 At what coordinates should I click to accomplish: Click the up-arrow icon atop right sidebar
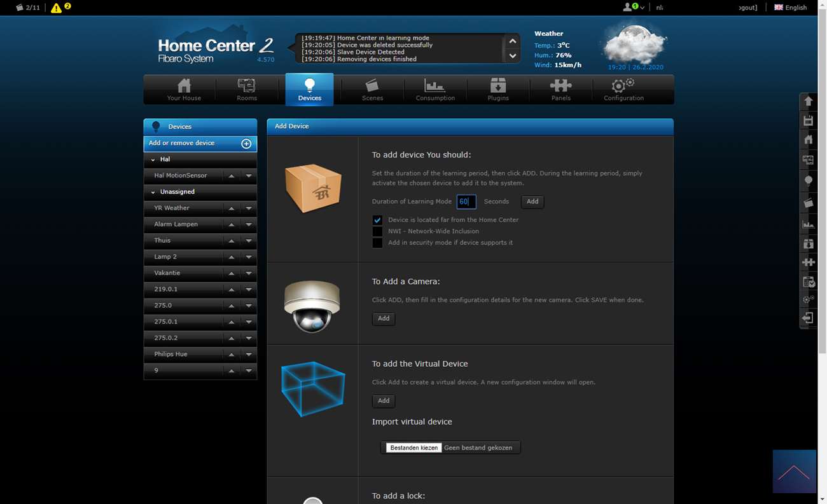pos(808,101)
